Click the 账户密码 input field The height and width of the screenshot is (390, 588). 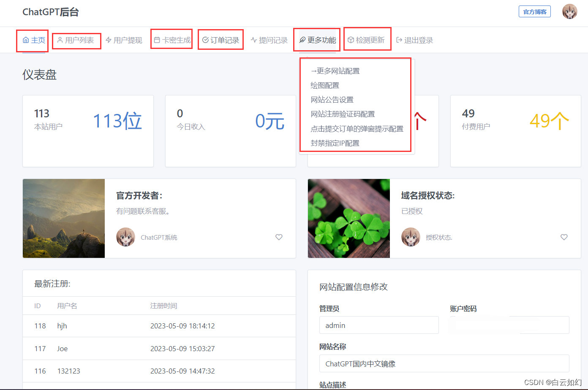tap(509, 325)
